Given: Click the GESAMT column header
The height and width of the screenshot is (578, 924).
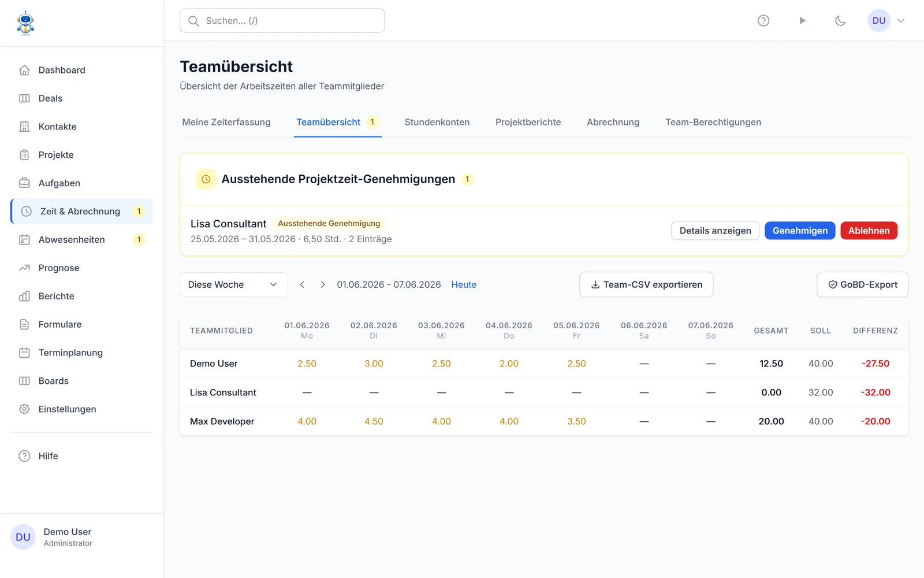Looking at the screenshot, I should (771, 331).
